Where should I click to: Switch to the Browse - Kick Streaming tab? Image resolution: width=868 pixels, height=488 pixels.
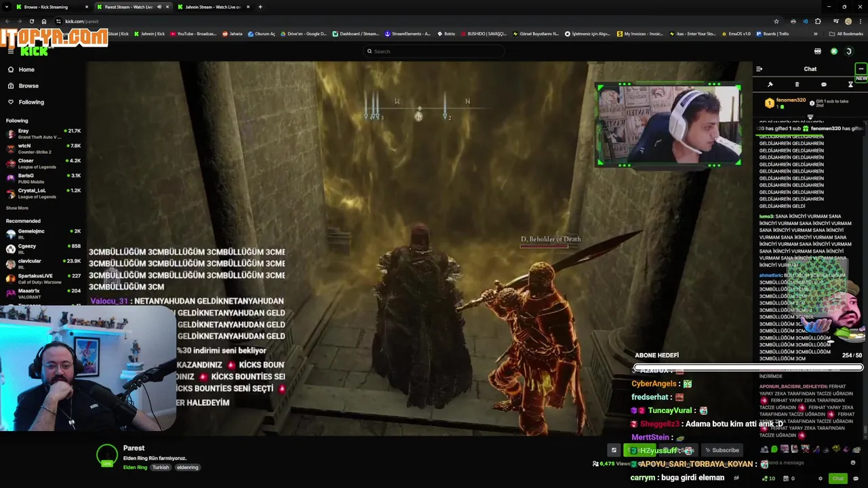52,7
